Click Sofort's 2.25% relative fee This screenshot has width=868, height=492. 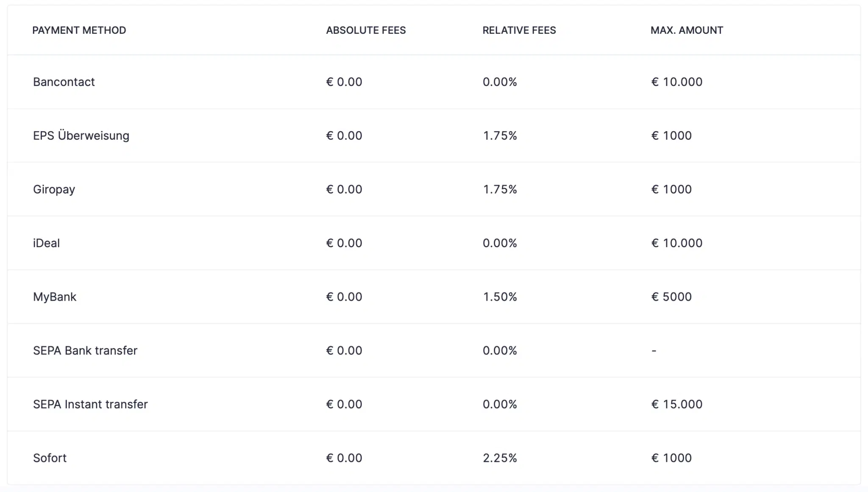click(x=500, y=458)
